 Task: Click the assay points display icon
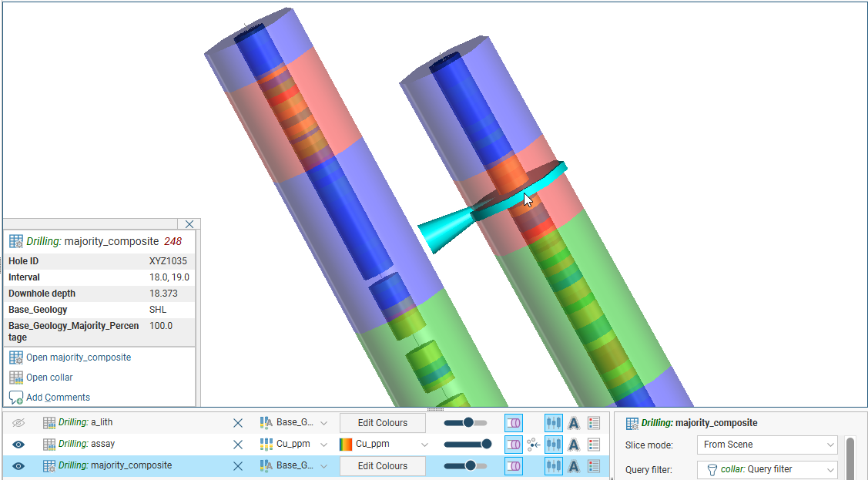[534, 445]
